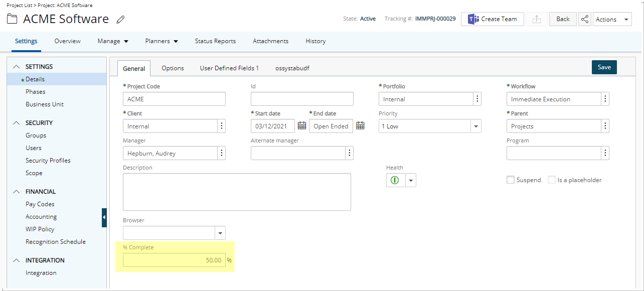
Task: Click the % Complete field showing 50.00
Action: point(174,260)
